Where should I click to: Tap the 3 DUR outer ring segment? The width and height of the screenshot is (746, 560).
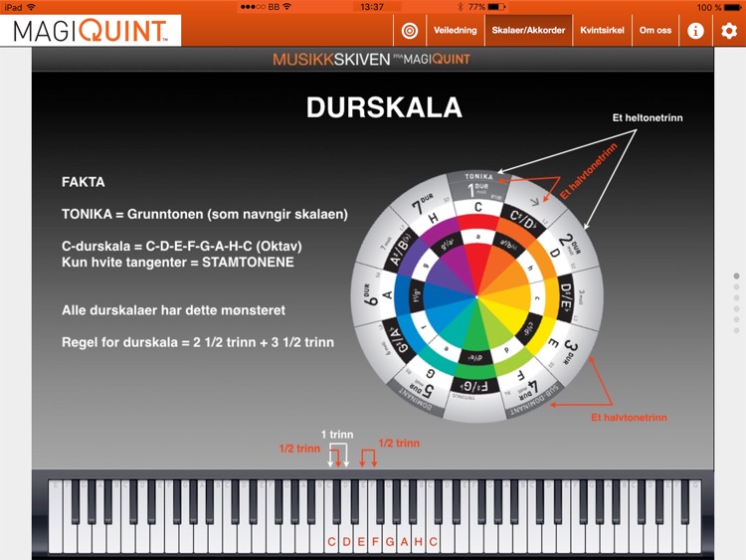570,351
